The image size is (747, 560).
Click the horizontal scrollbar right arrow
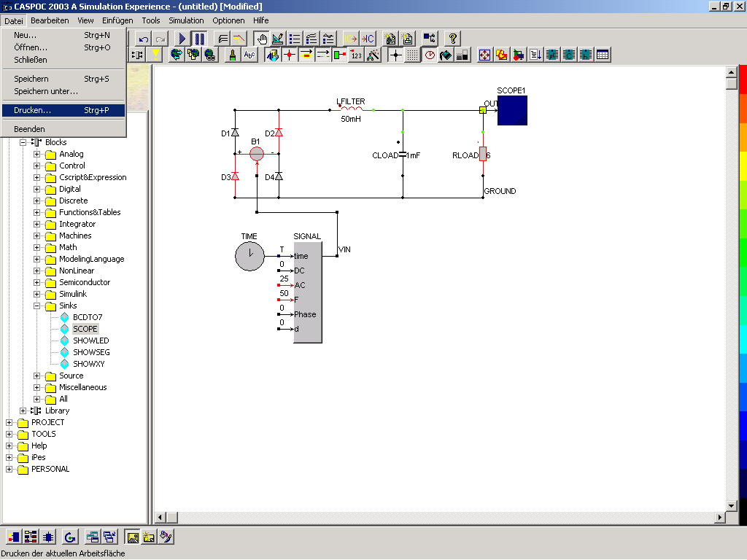point(720,517)
